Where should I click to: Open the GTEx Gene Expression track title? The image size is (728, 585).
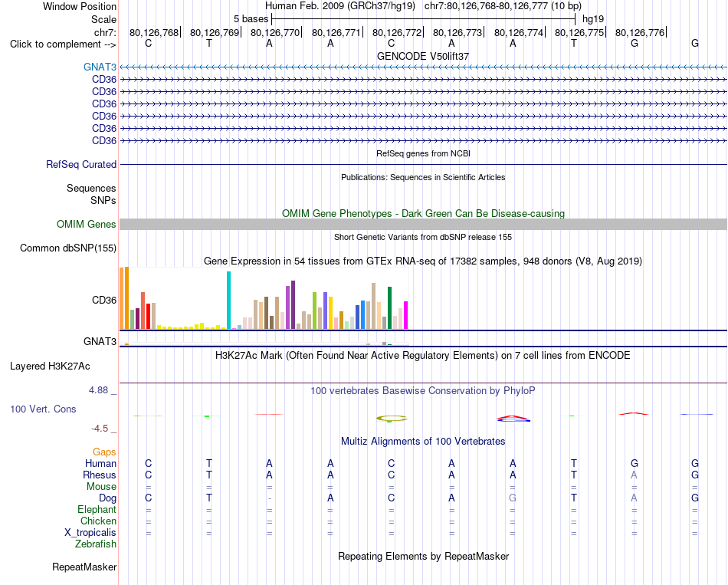click(423, 261)
